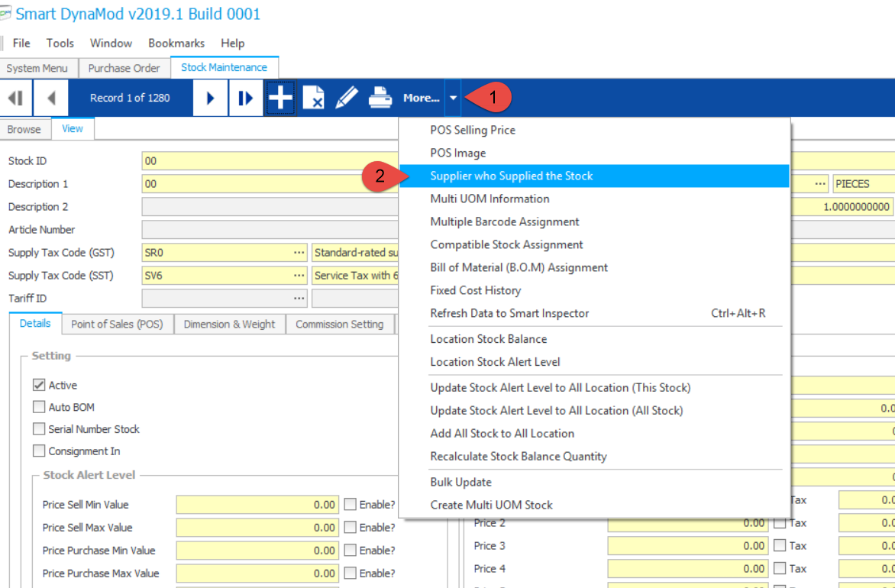Image resolution: width=895 pixels, height=588 pixels.
Task: Open the Bookmarks menu
Action: click(x=176, y=44)
